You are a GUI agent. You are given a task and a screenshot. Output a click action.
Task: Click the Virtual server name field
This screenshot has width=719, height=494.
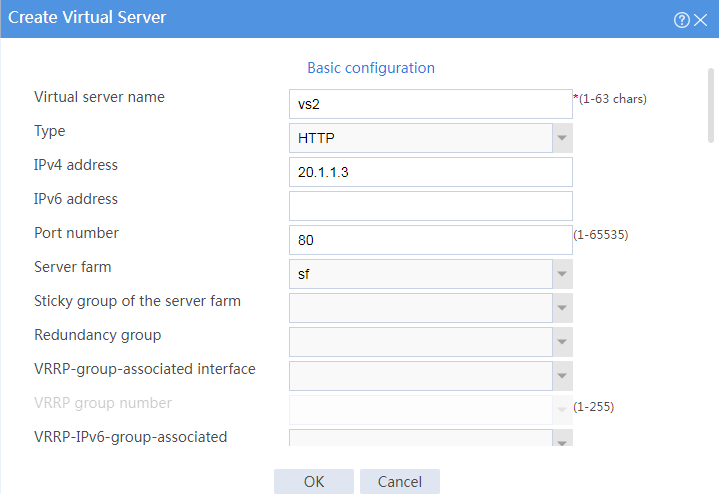[431, 104]
